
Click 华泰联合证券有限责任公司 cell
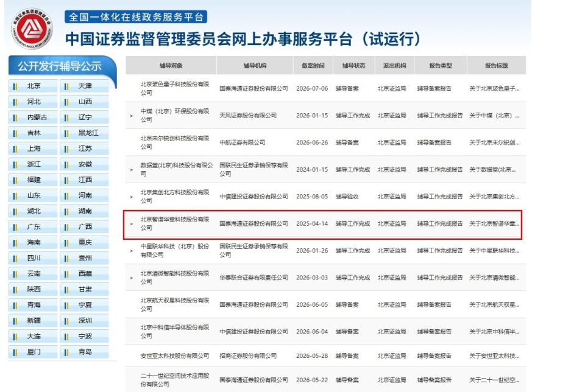click(x=253, y=278)
